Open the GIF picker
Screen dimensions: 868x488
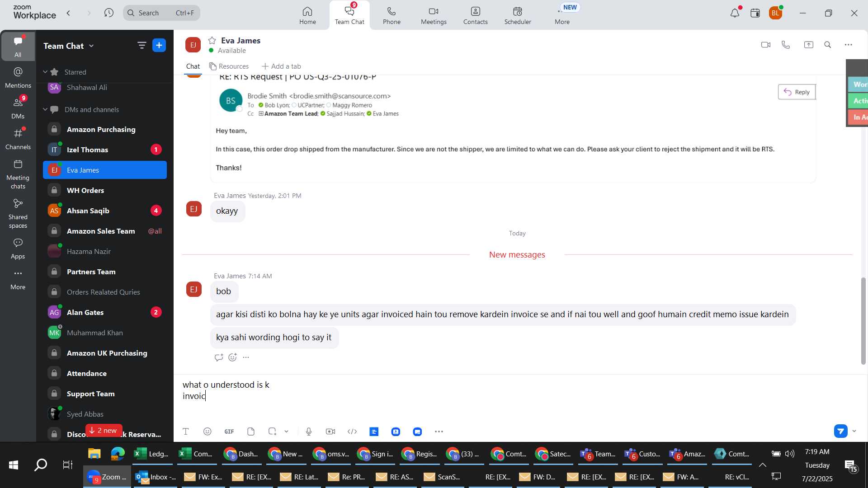(x=229, y=432)
